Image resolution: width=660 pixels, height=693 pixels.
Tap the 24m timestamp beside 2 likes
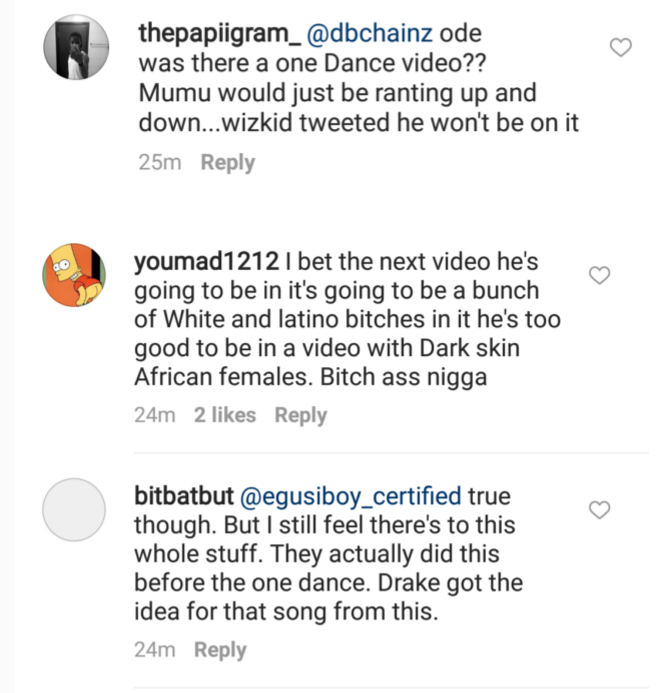tap(154, 415)
